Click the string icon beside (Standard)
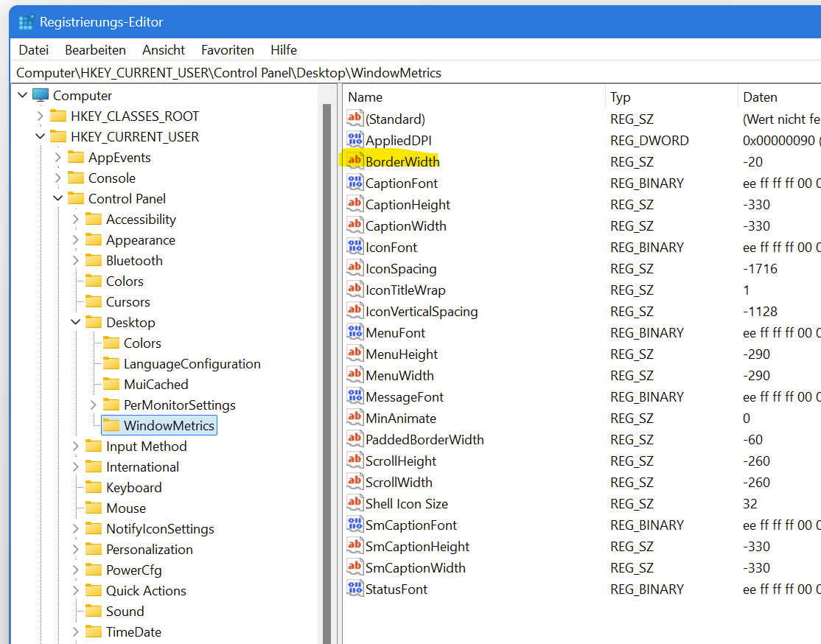 [x=355, y=118]
